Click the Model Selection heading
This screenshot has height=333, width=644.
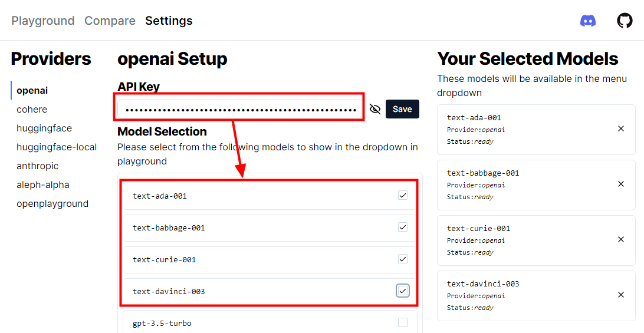pos(162,131)
